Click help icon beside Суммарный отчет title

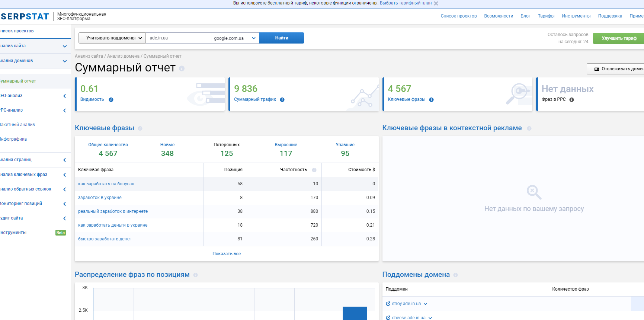(x=182, y=68)
